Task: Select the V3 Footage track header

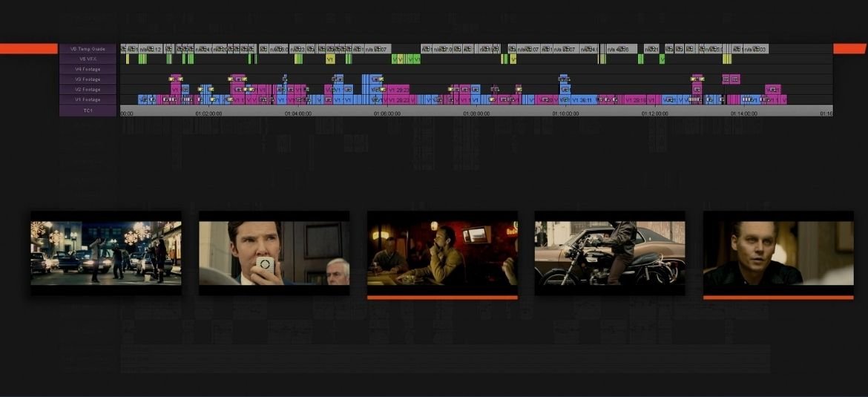Action: [88, 79]
